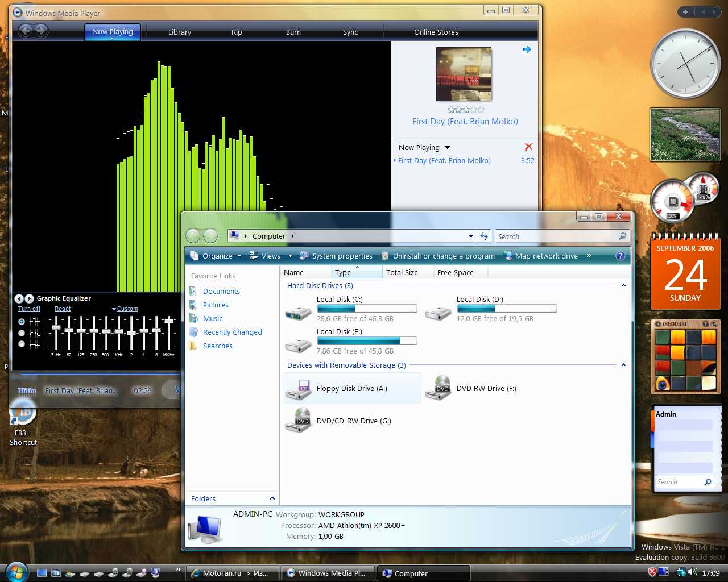Open Recently Changed favorite link
The width and height of the screenshot is (728, 582).
(x=233, y=332)
